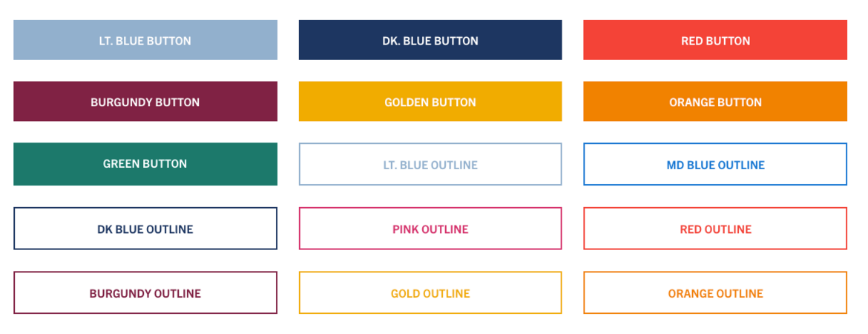Click the ORANGE OUTLINE button
Screen dimensions: 868x334
pos(715,292)
